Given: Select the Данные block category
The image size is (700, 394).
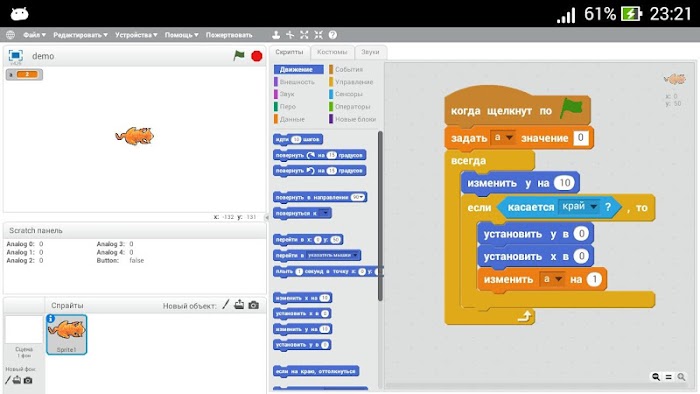Looking at the screenshot, I should click(x=290, y=119).
